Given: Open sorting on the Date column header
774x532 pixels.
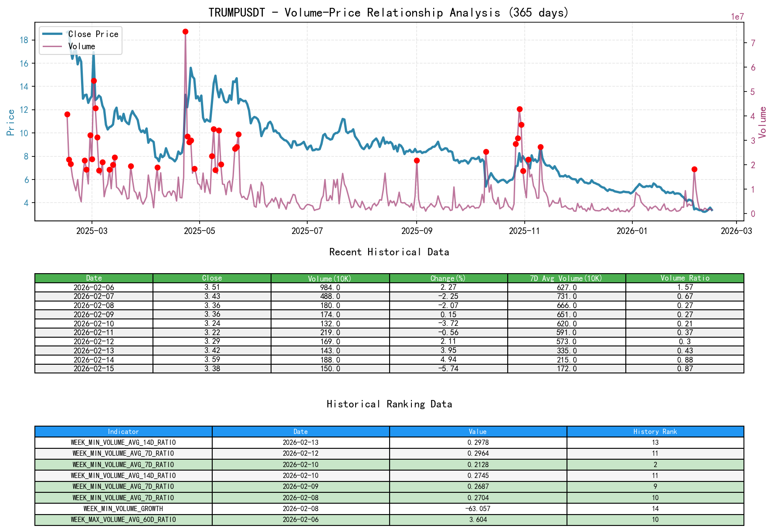Looking at the screenshot, I should coord(94,278).
